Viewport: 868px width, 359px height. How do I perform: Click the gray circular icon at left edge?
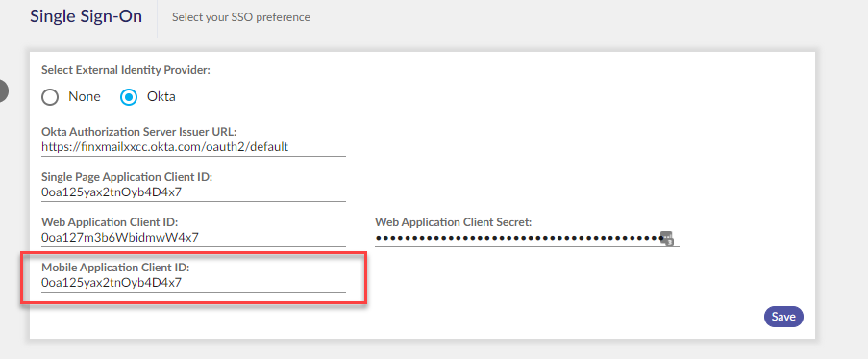pos(3,90)
